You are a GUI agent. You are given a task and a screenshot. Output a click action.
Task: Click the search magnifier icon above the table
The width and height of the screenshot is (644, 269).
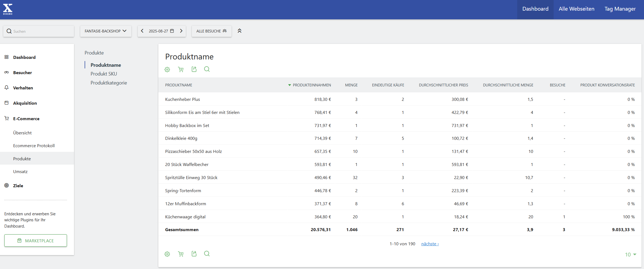[207, 69]
